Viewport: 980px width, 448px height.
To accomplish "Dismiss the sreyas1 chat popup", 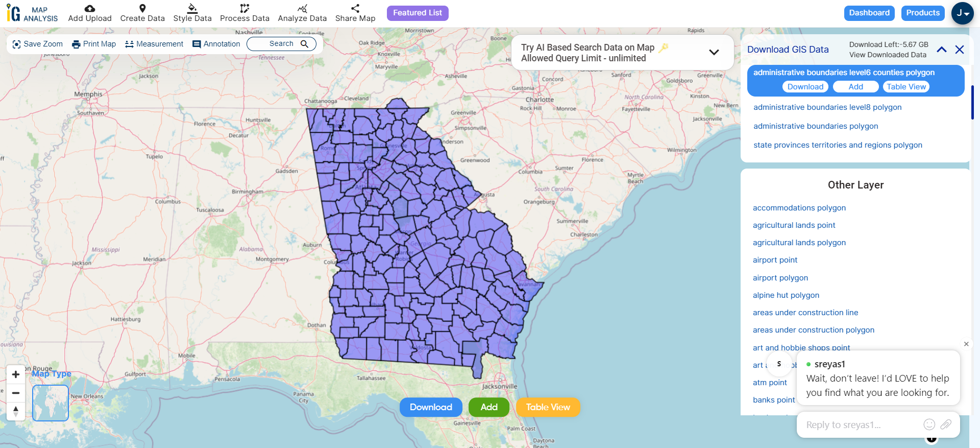I will click(966, 344).
